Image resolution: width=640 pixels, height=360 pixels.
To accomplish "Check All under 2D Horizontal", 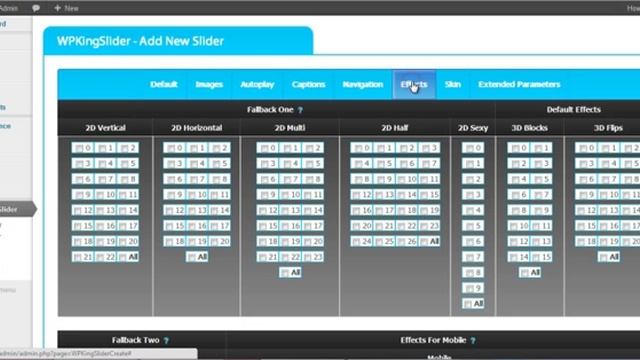I will click(x=192, y=257).
